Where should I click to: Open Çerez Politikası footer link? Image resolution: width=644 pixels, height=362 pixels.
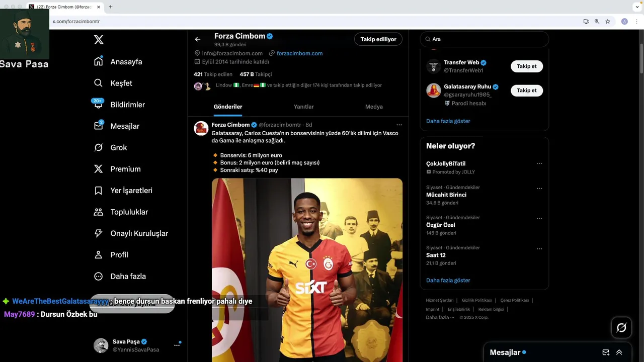tap(515, 300)
